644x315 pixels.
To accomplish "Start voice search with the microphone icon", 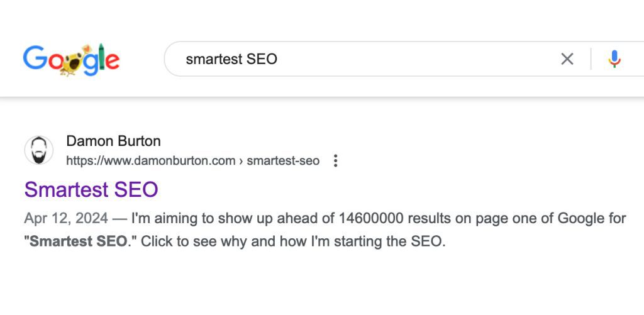I will (614, 59).
